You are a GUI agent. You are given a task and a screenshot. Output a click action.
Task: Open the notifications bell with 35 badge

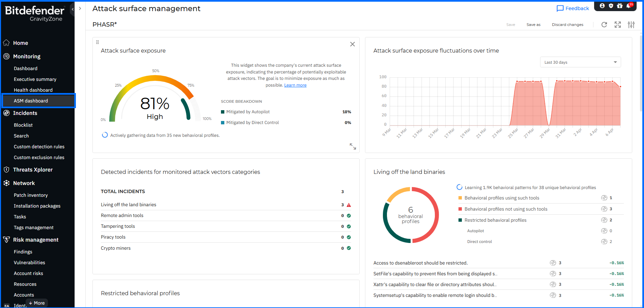[629, 6]
